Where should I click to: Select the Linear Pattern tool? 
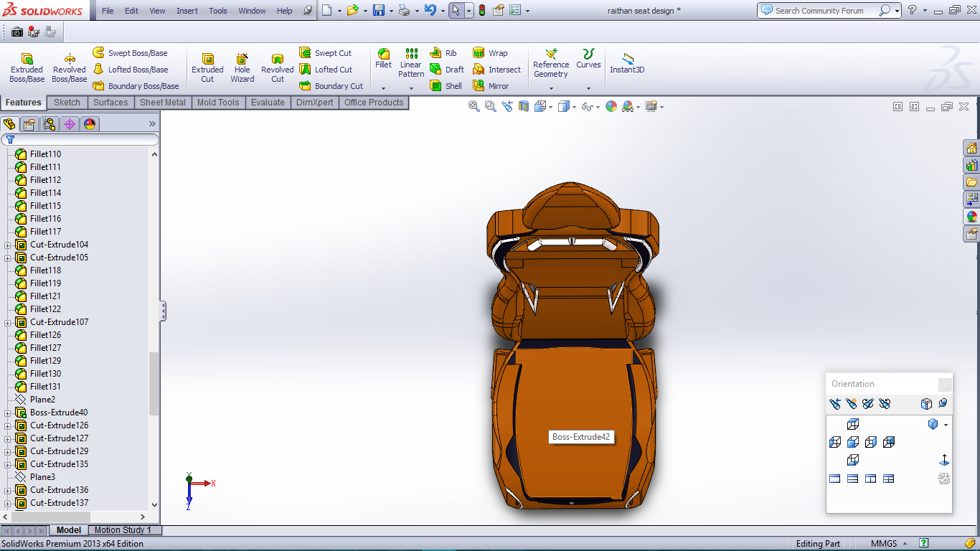411,63
